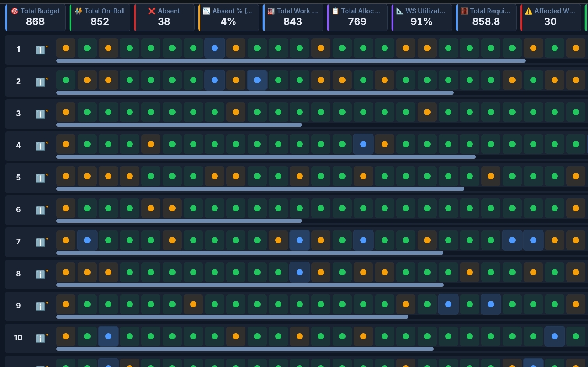Select the only blue dot in row 4

(363, 144)
